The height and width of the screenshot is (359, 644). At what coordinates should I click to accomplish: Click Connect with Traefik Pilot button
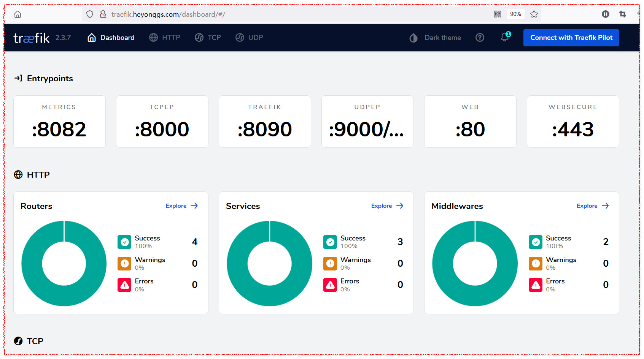pos(571,38)
